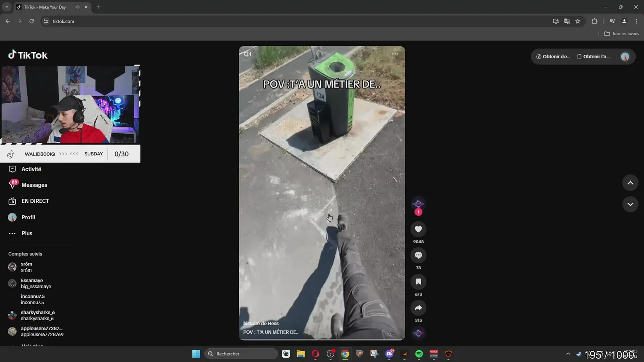The width and height of the screenshot is (644, 362).
Task: Click the 'histoire de Hess' creator name
Action: pyautogui.click(x=261, y=323)
